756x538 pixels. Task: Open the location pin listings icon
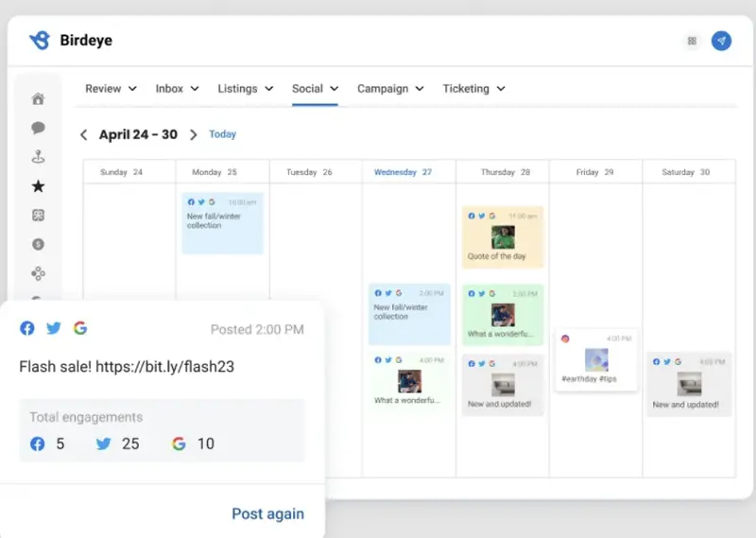pos(39,157)
